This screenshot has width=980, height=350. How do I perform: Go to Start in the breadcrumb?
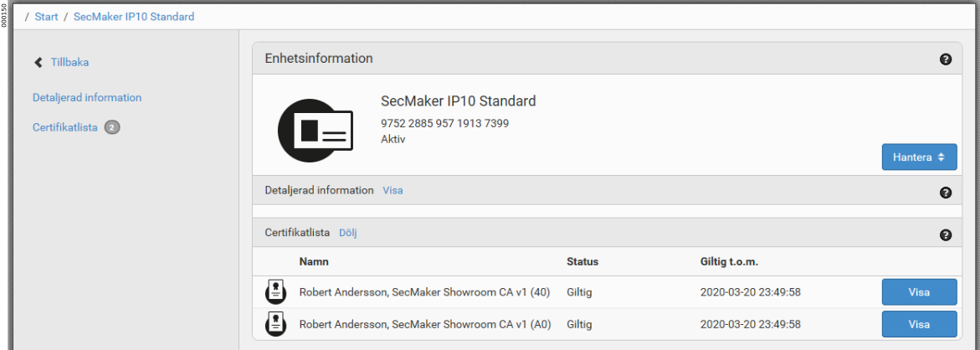point(47,17)
